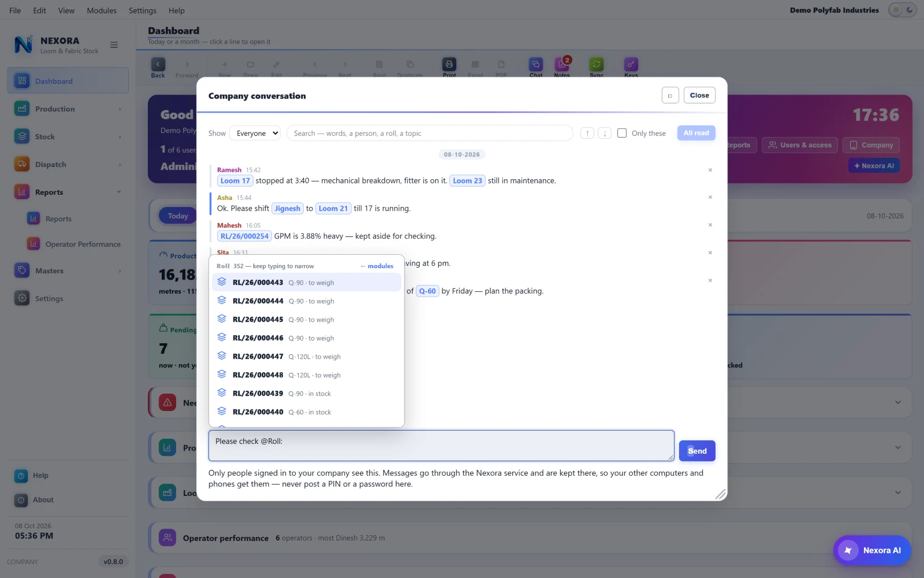Click the Jignesh mention tag
Viewport: 924px width, 578px height.
pyautogui.click(x=287, y=209)
